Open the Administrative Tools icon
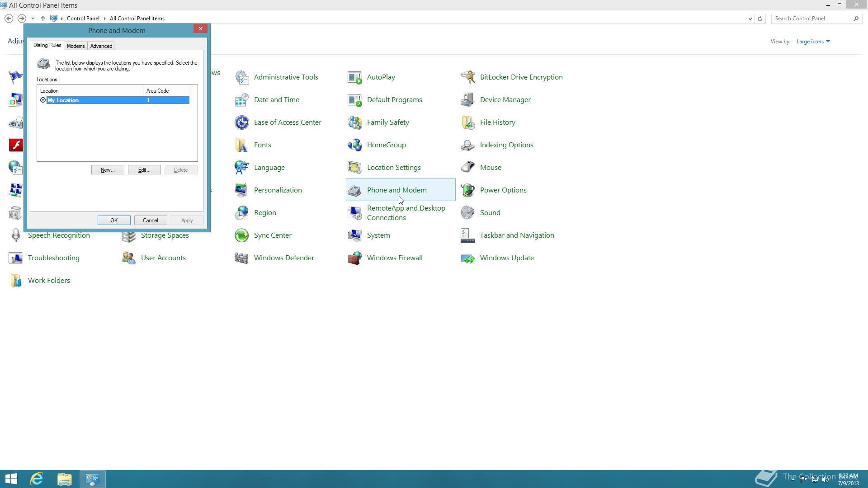Image resolution: width=868 pixels, height=488 pixels. point(242,77)
